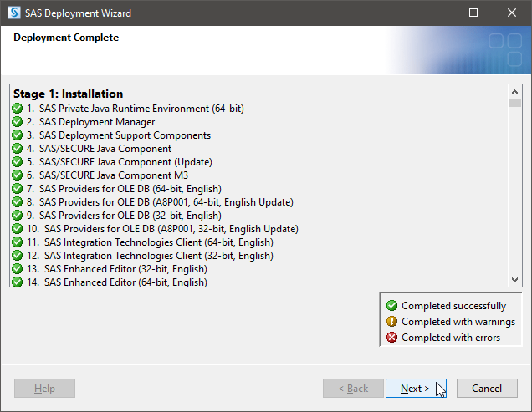Viewport: 532px width, 412px height.
Task: Click the 'Completed successfully' legend text
Action: pos(453,306)
